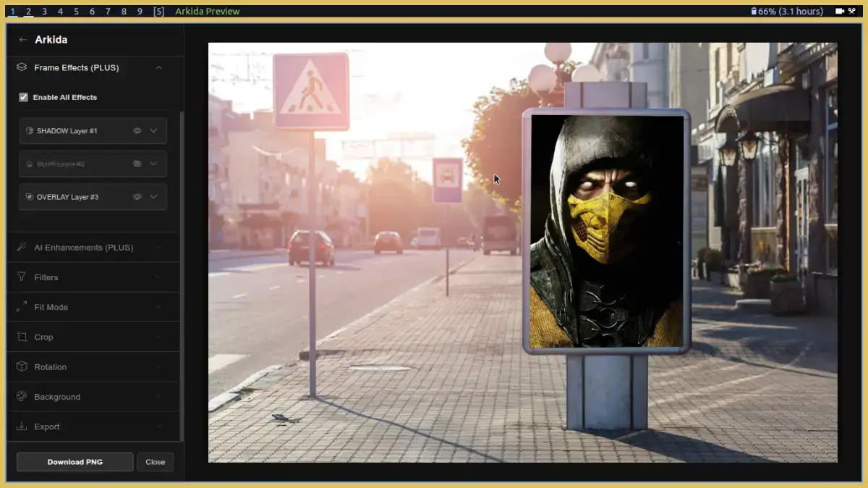Click the tools icon in the top bar
Image resolution: width=868 pixels, height=488 pixels.
(852, 12)
